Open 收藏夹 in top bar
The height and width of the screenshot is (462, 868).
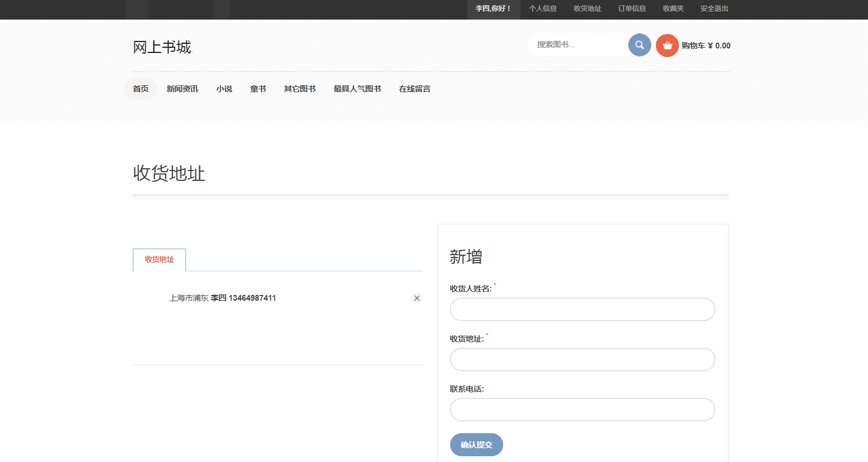673,9
